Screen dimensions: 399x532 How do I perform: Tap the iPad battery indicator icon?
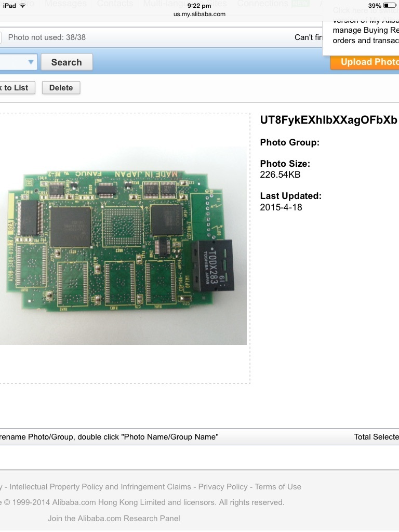[389, 5]
